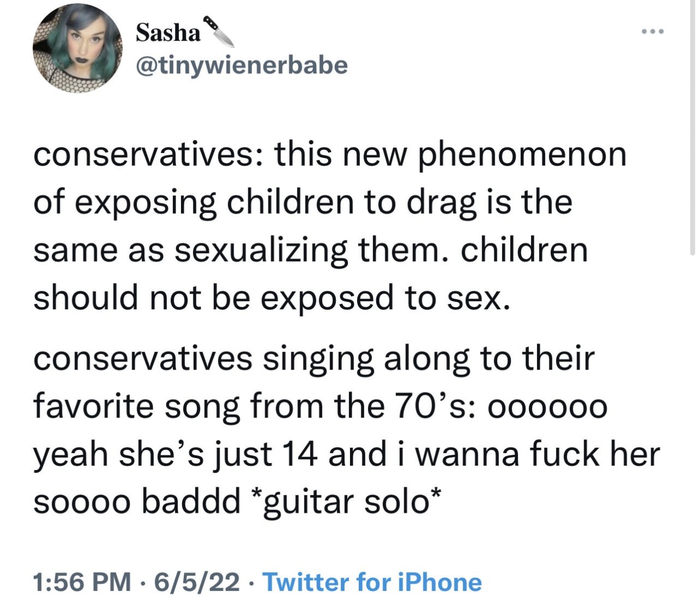Image resolution: width=700 pixels, height=610 pixels.
Task: Click the 6/5/22 date
Action: point(197,582)
